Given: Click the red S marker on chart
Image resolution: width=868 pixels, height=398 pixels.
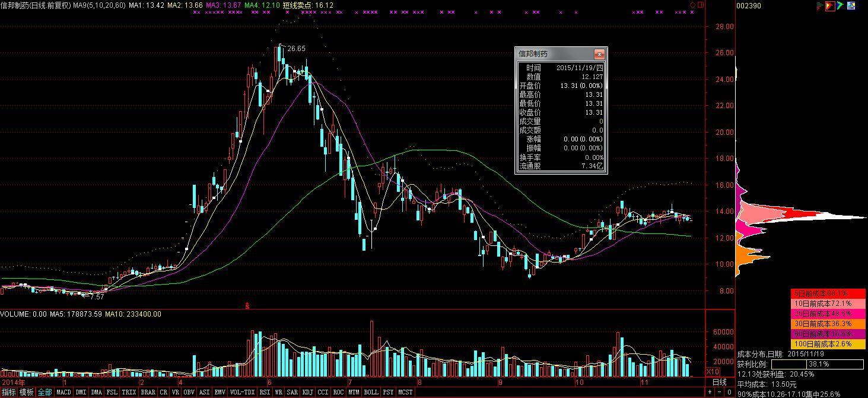Looking at the screenshot, I should 247,305.
